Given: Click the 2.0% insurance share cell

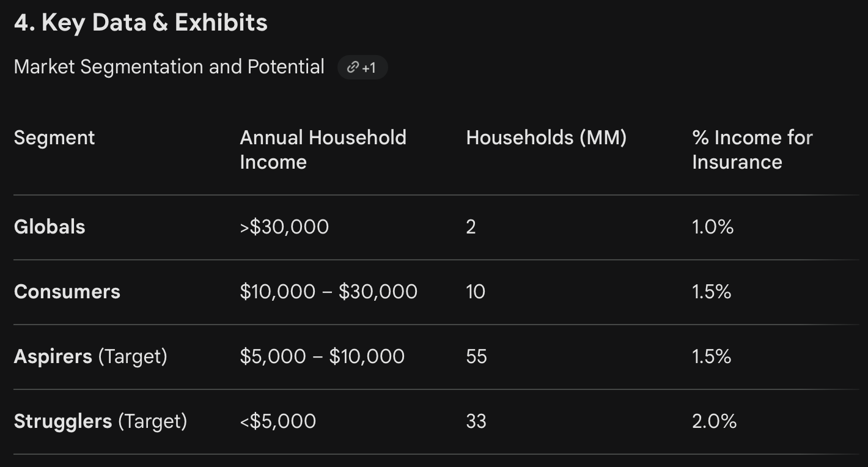Looking at the screenshot, I should (715, 421).
